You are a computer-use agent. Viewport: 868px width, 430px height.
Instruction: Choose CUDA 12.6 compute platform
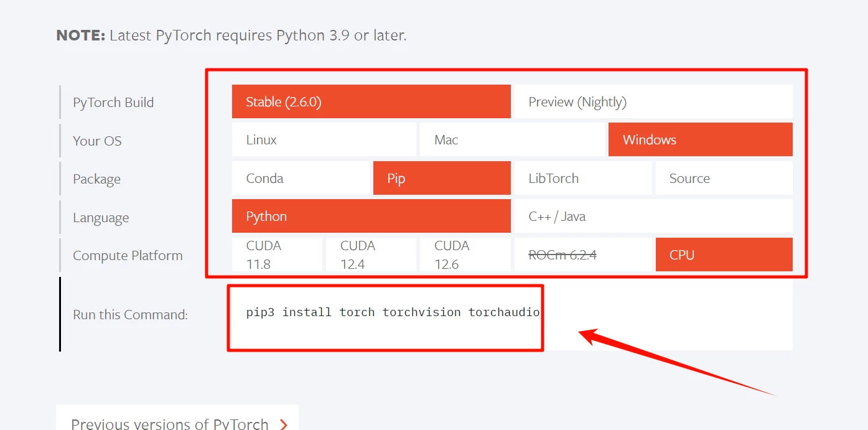pos(465,255)
